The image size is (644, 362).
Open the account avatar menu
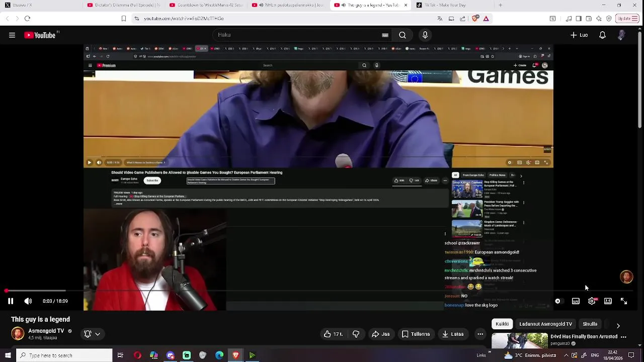621,35
